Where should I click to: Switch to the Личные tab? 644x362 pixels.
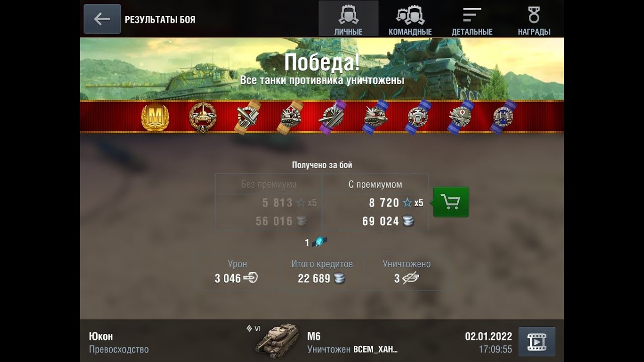pyautogui.click(x=348, y=19)
